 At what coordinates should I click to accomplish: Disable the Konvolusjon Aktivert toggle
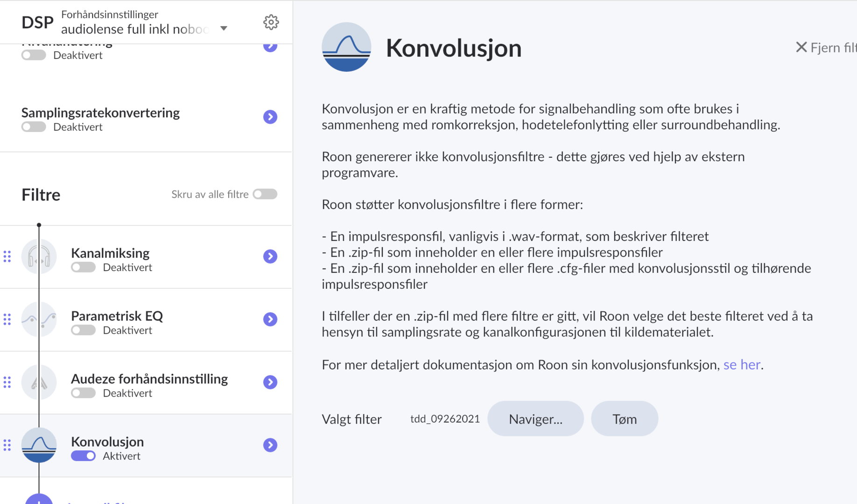coord(83,456)
